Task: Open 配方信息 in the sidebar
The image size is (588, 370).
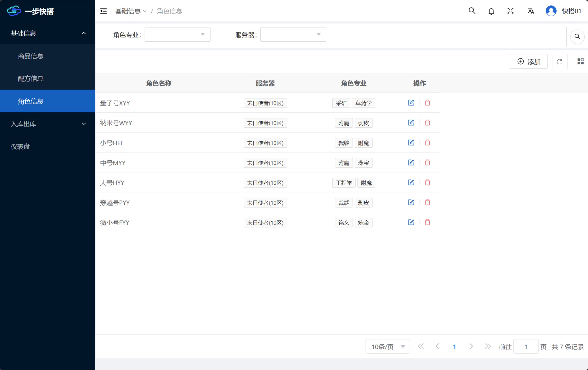Action: [x=47, y=79]
